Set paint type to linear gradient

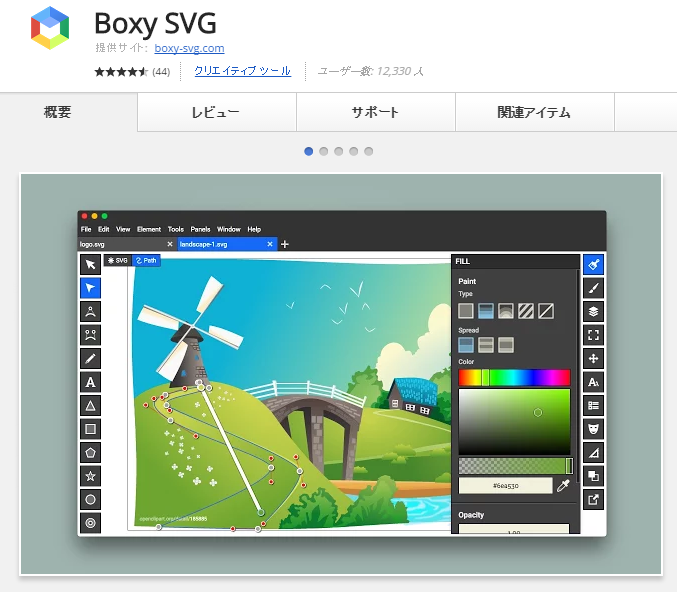486,311
